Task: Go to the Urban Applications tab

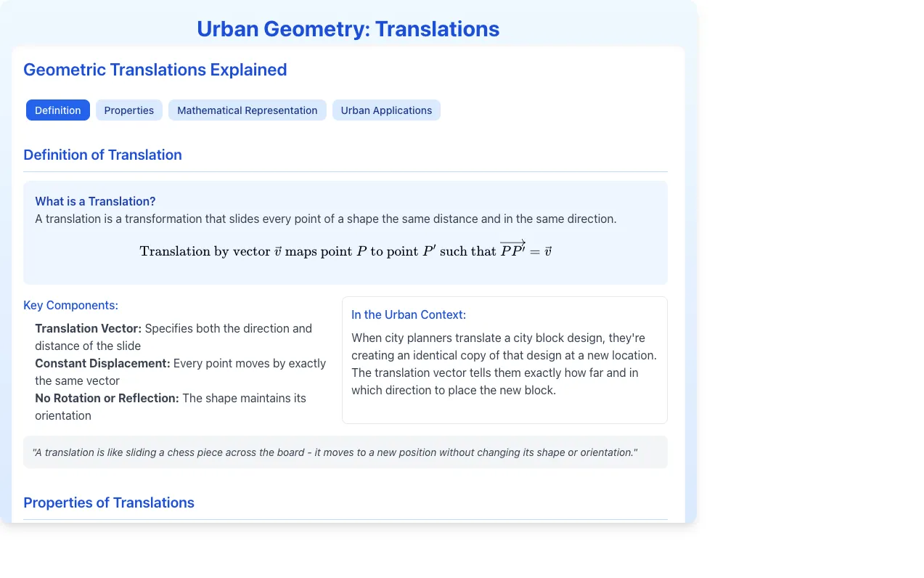Action: click(386, 110)
